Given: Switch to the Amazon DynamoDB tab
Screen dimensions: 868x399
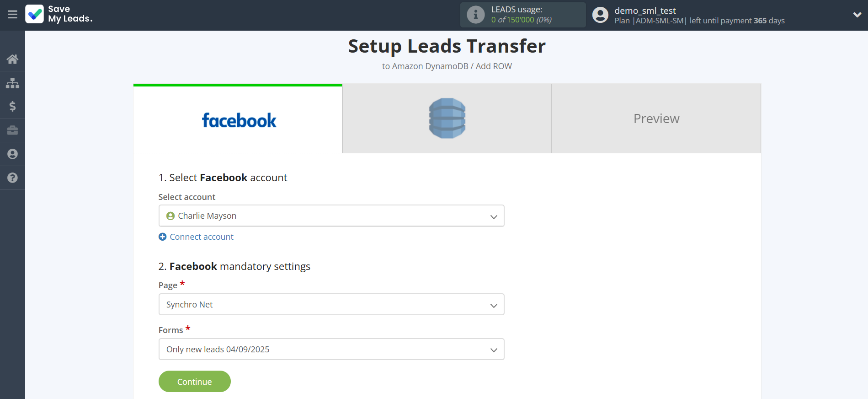Looking at the screenshot, I should [x=447, y=119].
